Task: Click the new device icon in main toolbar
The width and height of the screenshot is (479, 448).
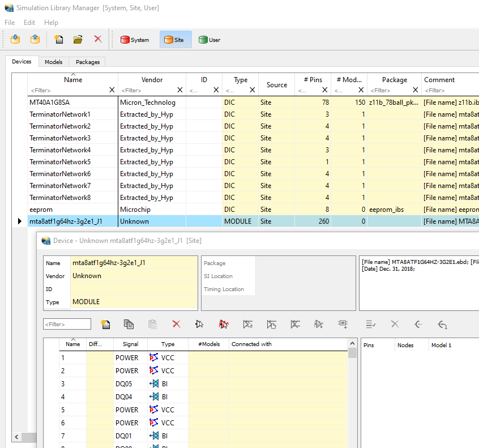Action: pyautogui.click(x=58, y=40)
